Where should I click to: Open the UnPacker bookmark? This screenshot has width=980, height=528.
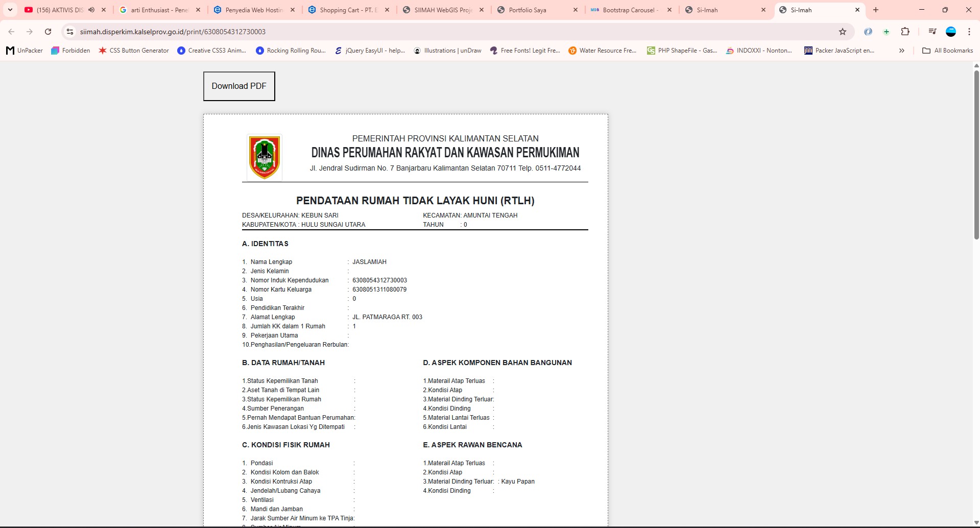pyautogui.click(x=23, y=51)
